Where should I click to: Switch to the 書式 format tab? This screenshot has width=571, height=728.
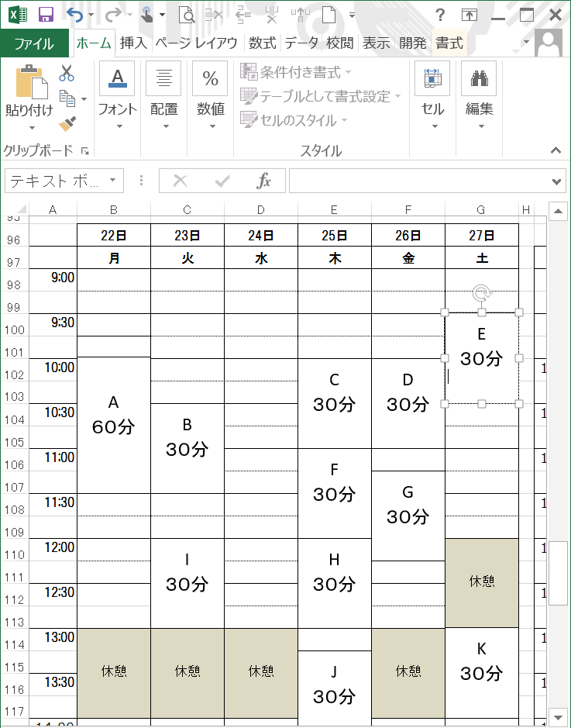pos(449,43)
